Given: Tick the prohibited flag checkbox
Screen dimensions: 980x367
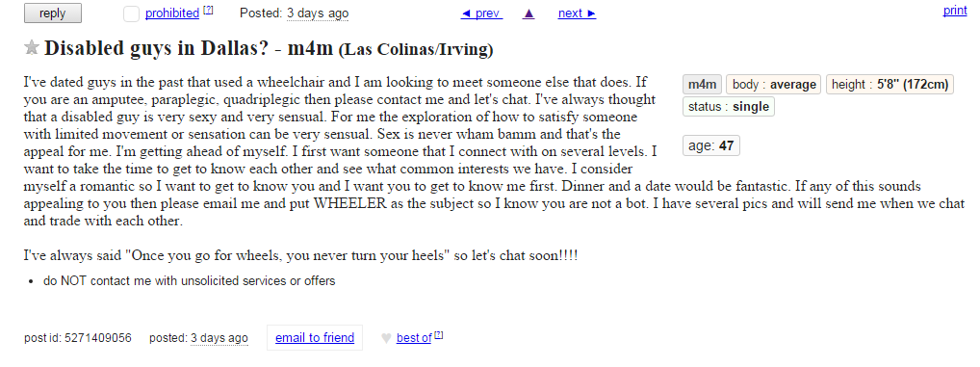Looking at the screenshot, I should coord(131,13).
